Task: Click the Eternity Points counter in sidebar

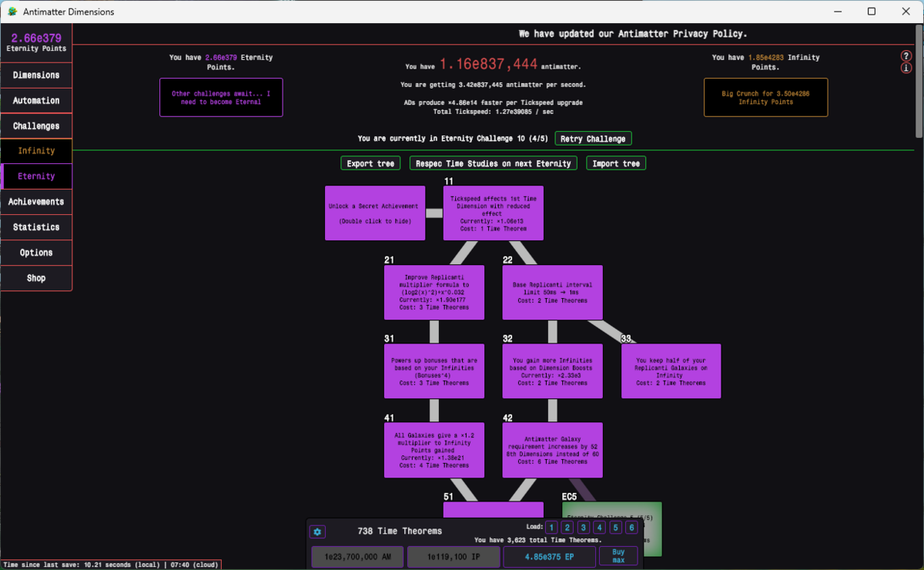Action: point(36,42)
